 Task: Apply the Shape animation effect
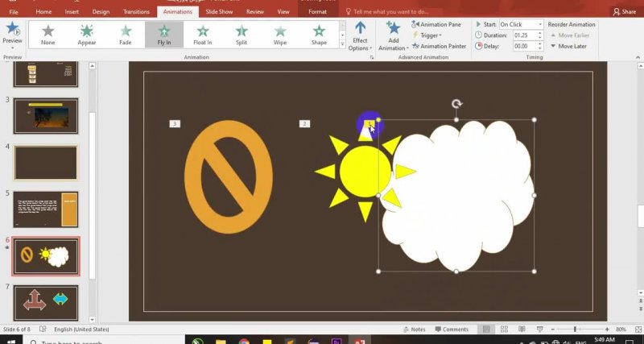pos(319,34)
